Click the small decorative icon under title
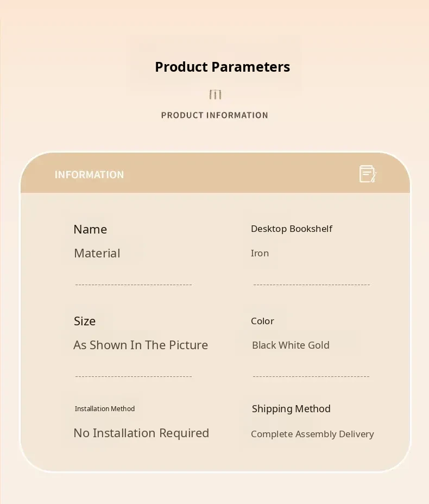 click(215, 95)
